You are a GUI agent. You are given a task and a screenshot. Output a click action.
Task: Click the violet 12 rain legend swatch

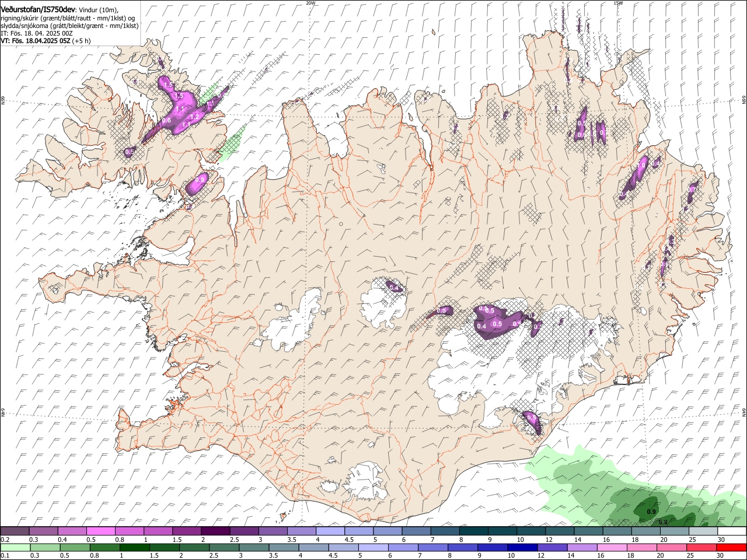[x=552, y=547]
